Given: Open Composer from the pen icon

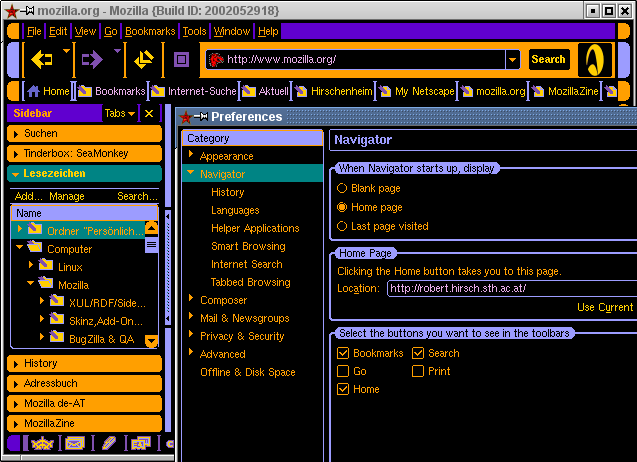Looking at the screenshot, I should 109,443.
